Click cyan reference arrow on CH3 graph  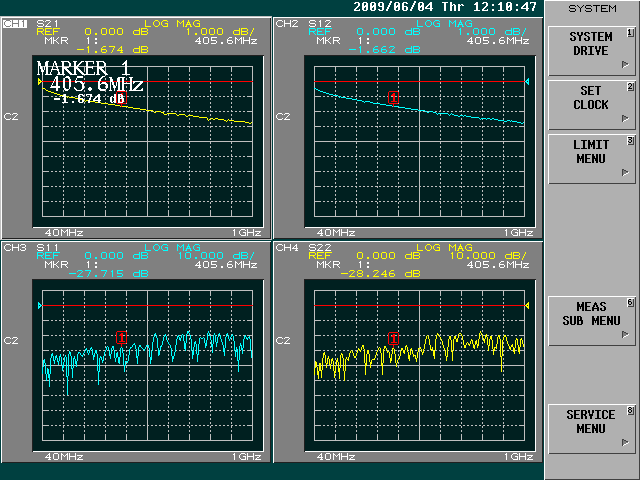(40, 305)
